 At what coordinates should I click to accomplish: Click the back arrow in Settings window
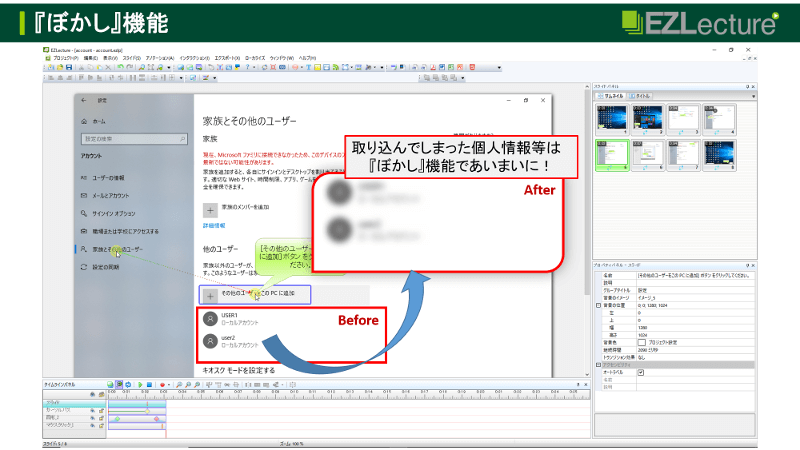[x=84, y=100]
